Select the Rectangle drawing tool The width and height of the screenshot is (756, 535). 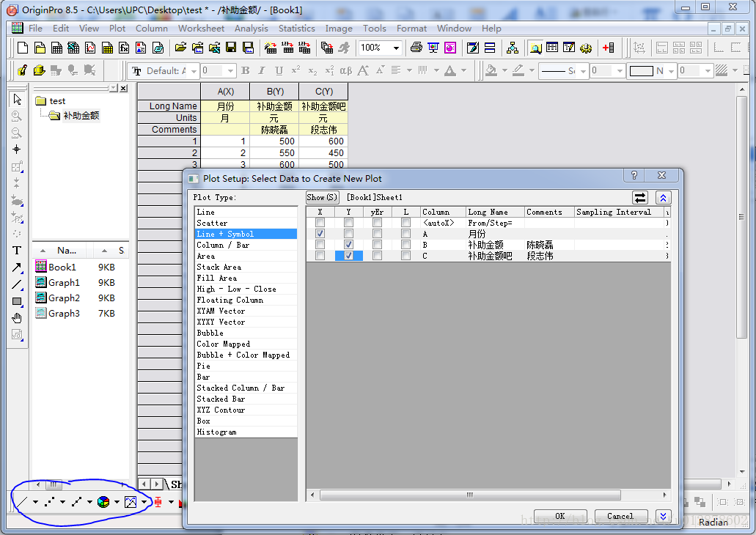(x=17, y=301)
